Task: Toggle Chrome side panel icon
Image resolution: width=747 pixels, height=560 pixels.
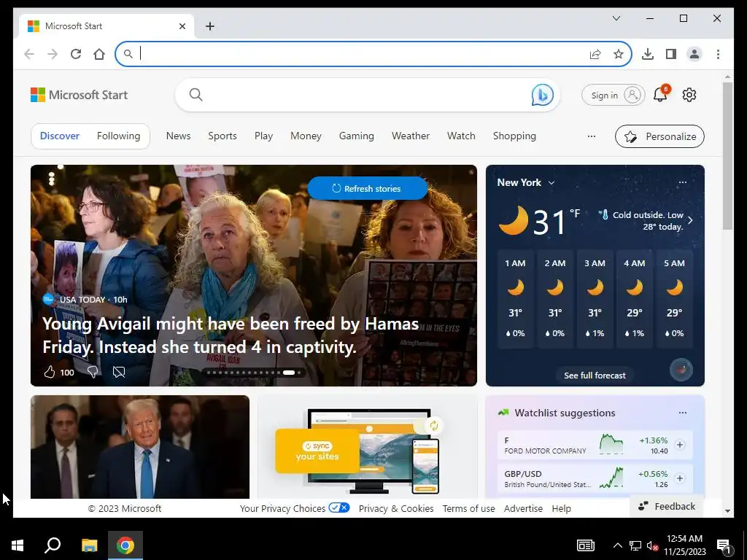Action: [671, 54]
